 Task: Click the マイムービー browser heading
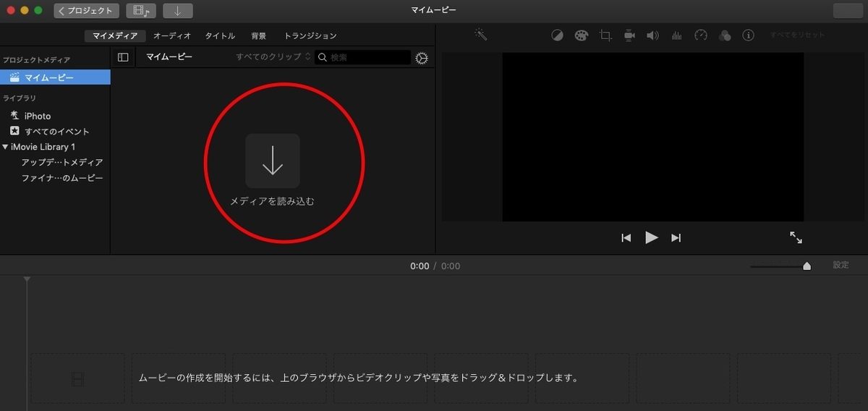pyautogui.click(x=169, y=56)
